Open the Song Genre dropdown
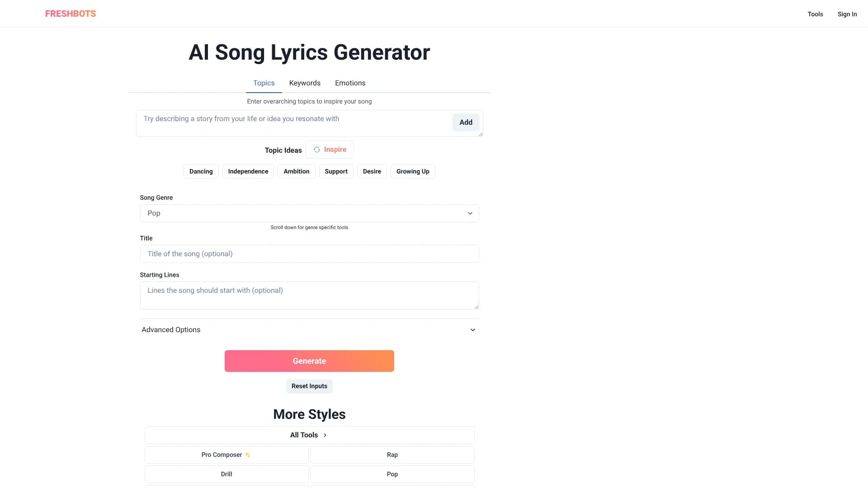This screenshot has height=488, width=868. click(309, 213)
